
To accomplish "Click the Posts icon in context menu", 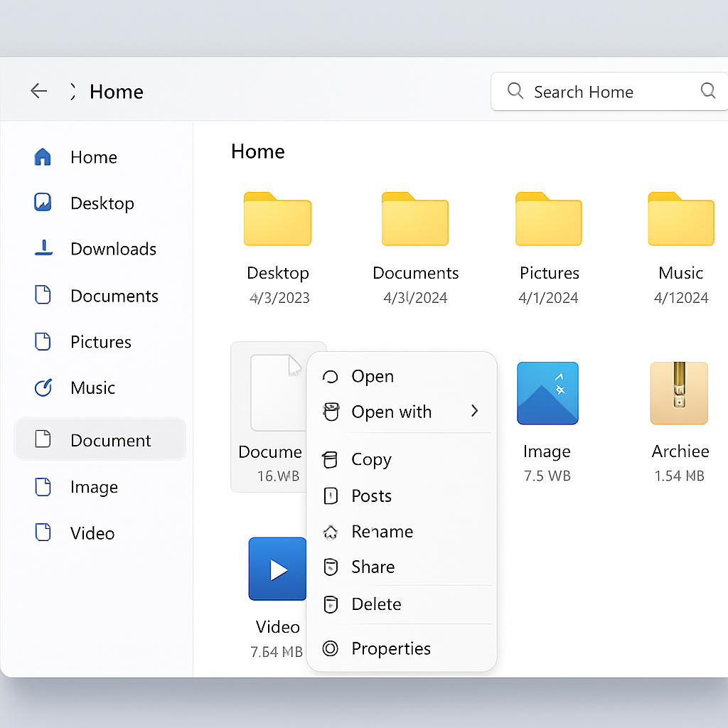I will (331, 496).
